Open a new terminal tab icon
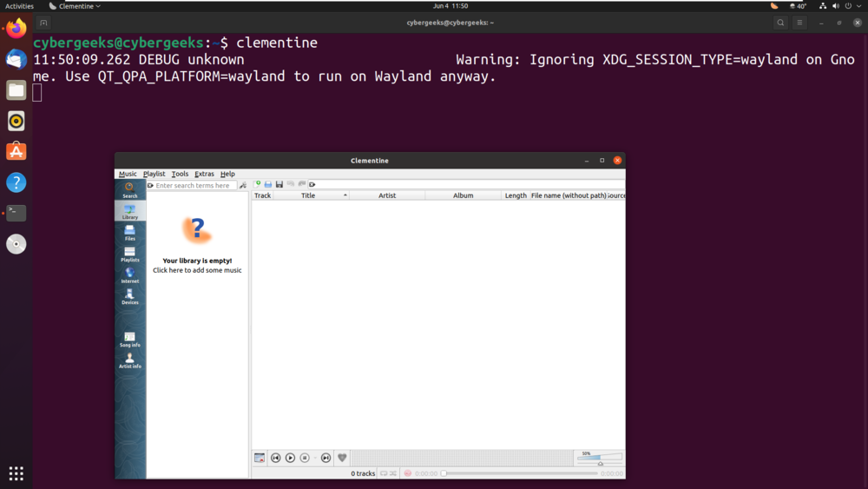 [x=43, y=23]
